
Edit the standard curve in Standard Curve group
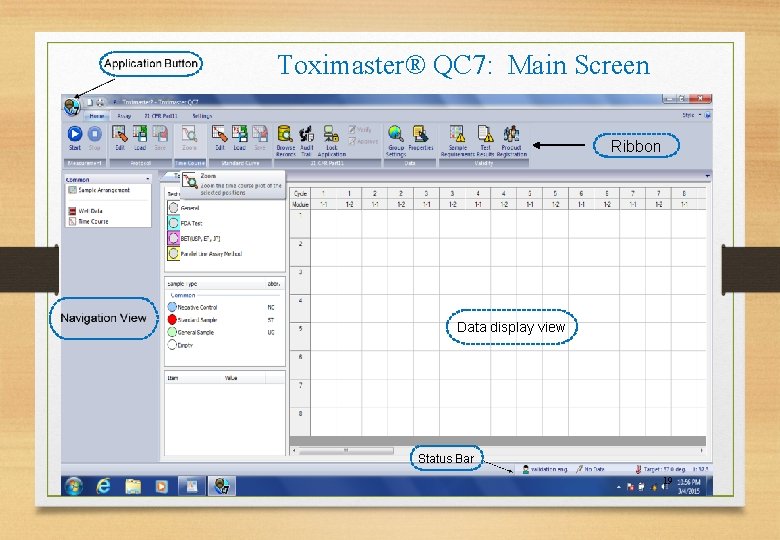pos(220,138)
